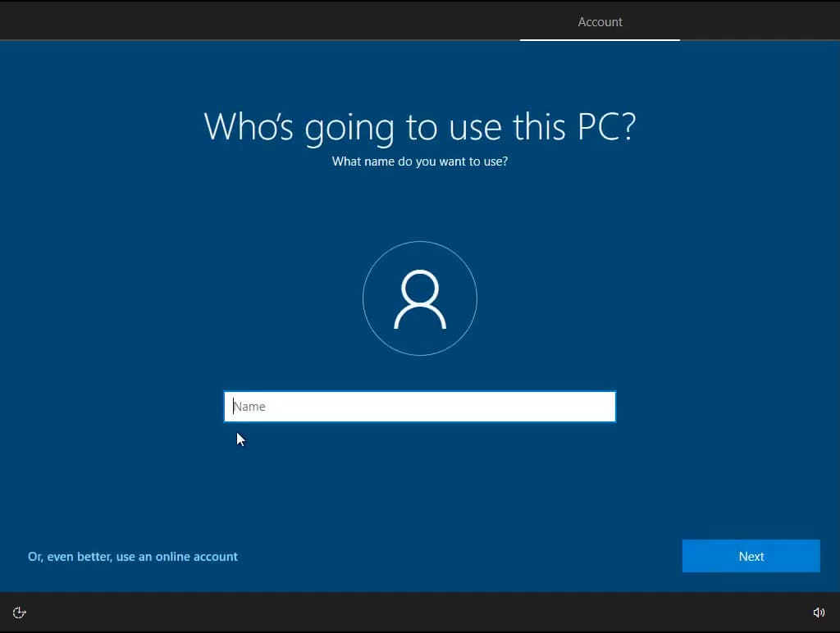
Task: Open accessibility options in bottom-left corner
Action: 20,613
